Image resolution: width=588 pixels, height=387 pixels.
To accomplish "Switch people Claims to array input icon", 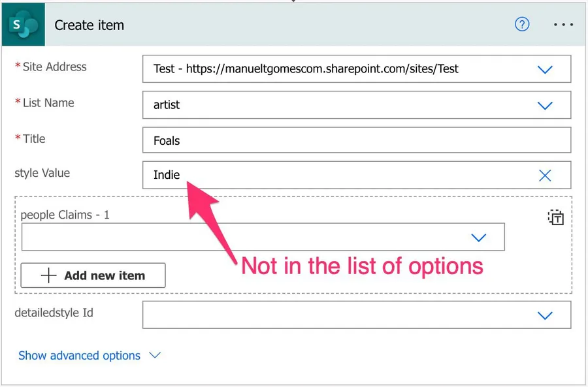I will (x=555, y=218).
